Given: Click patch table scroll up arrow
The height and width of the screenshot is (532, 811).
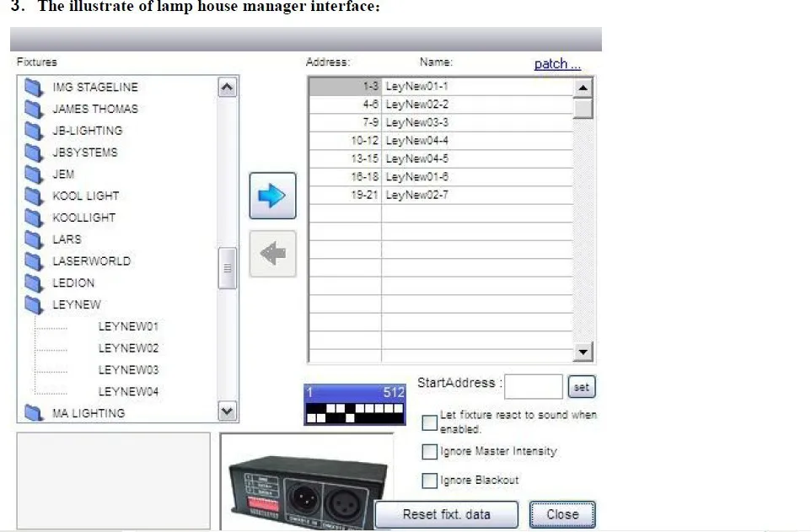Looking at the screenshot, I should (583, 88).
